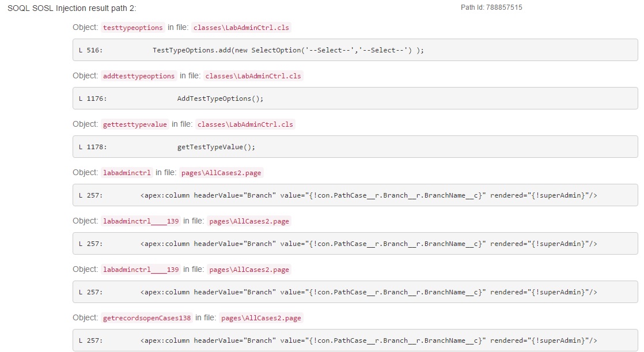Select the getrecordsopenCases138 object tag
Image resolution: width=644 pixels, height=352 pixels.
coord(147,318)
